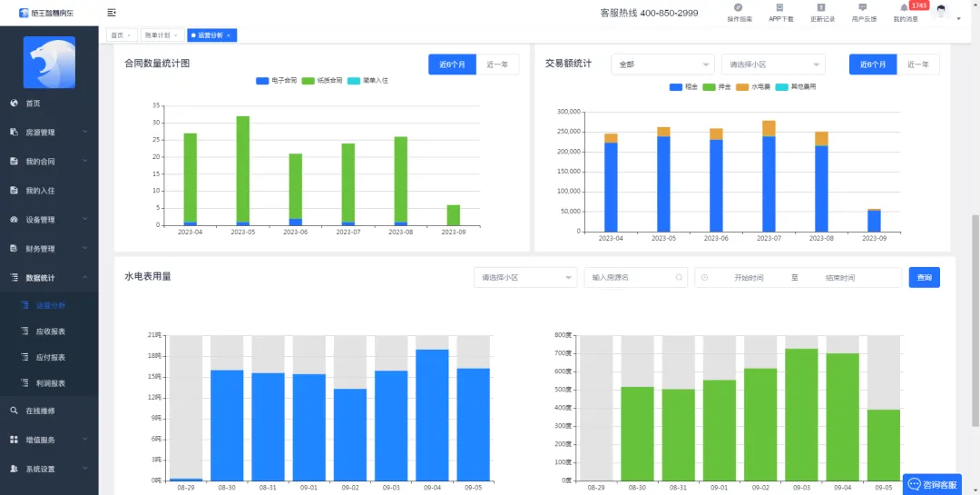Open 应收报表 in sidebar submenu

point(51,332)
